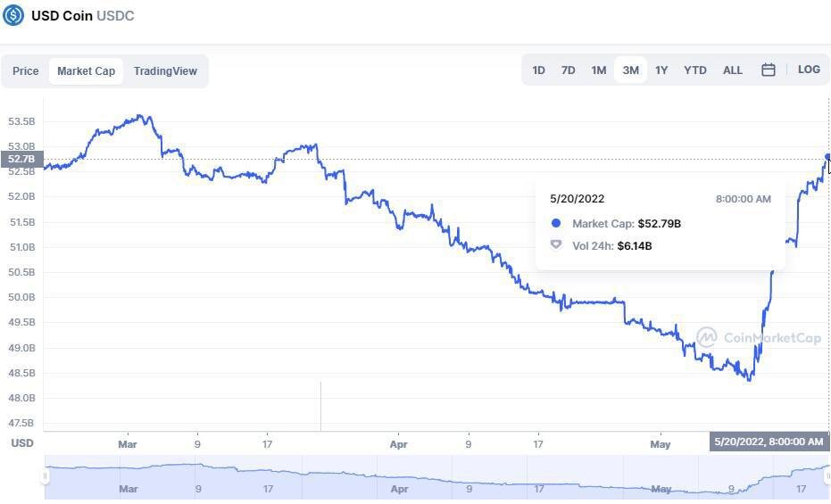Click the mini overview chart navigator

(x=437, y=477)
